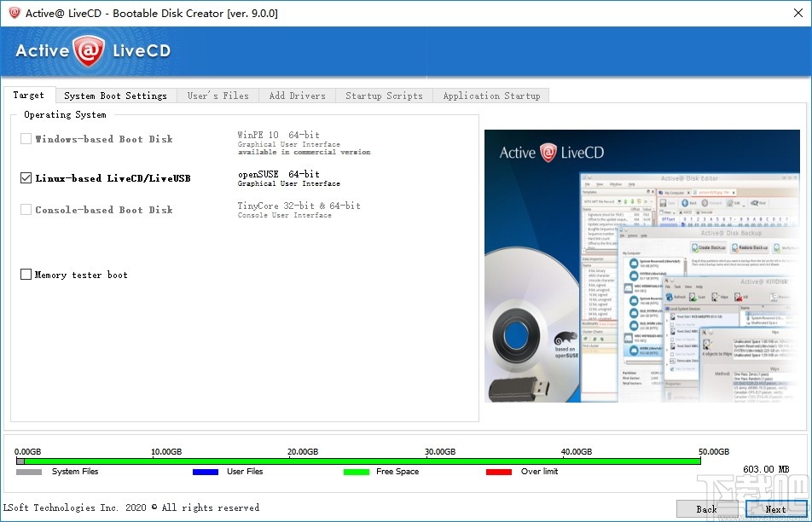812x522 pixels.
Task: Click the "WinPE 10 64-bit" description text
Action: [x=279, y=135]
